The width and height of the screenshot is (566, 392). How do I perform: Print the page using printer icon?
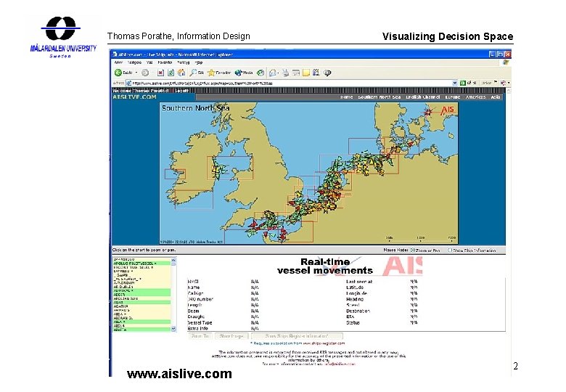pos(285,73)
